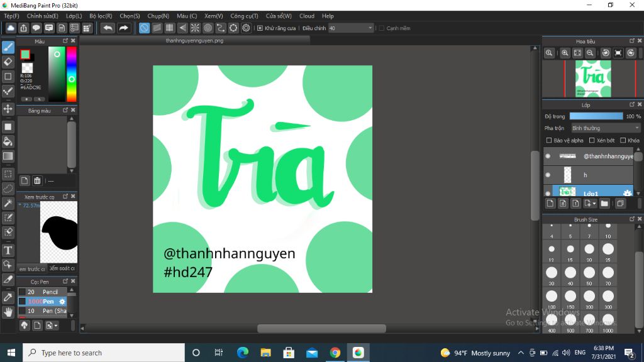This screenshot has height=362, width=644.
Task: Select the Divide (knife) tool
Action: 8,280
